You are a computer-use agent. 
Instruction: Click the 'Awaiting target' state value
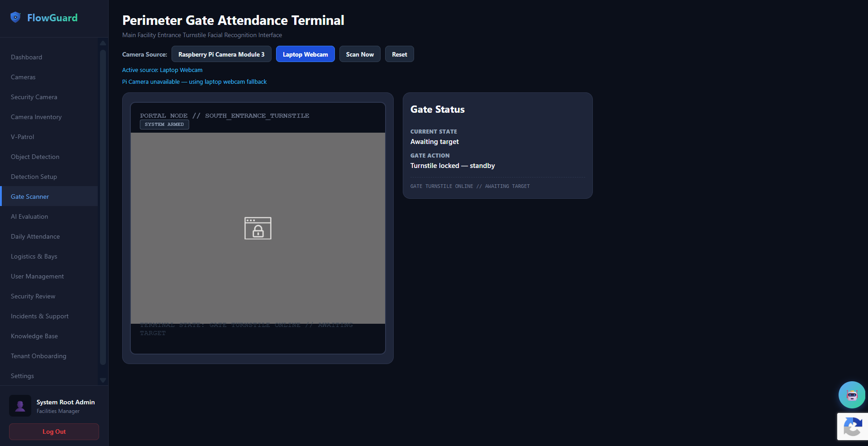(434, 142)
